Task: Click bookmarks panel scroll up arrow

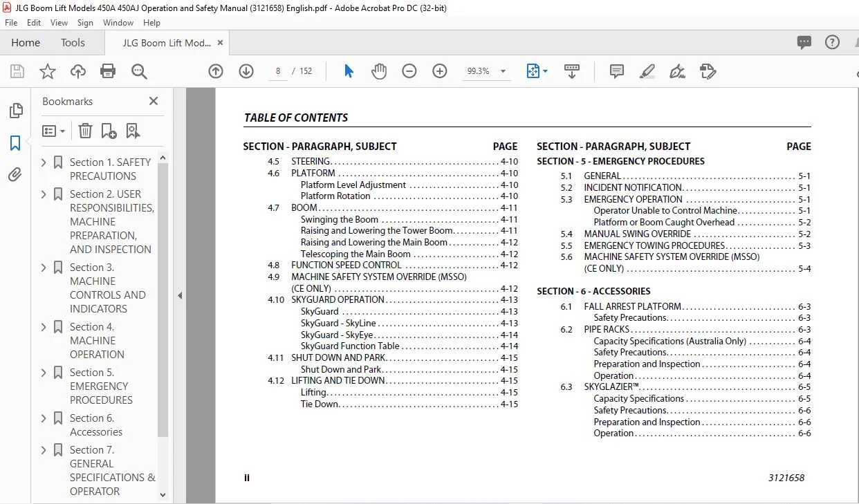Action: tap(163, 158)
